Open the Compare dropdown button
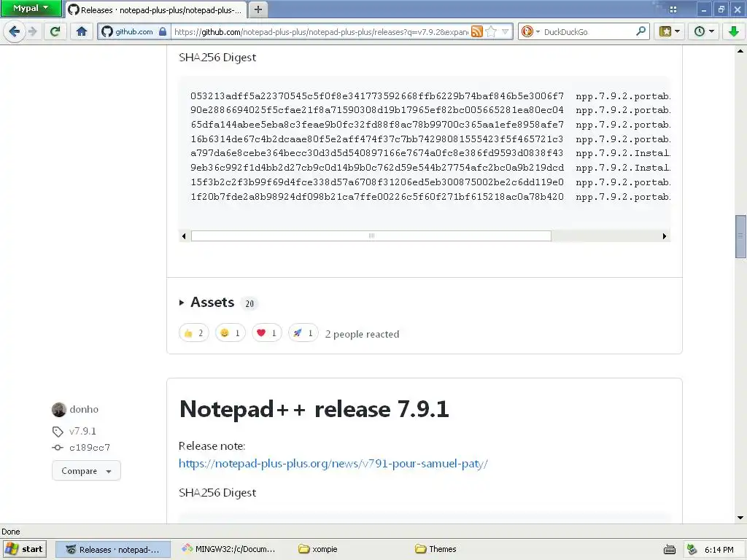 pyautogui.click(x=86, y=470)
